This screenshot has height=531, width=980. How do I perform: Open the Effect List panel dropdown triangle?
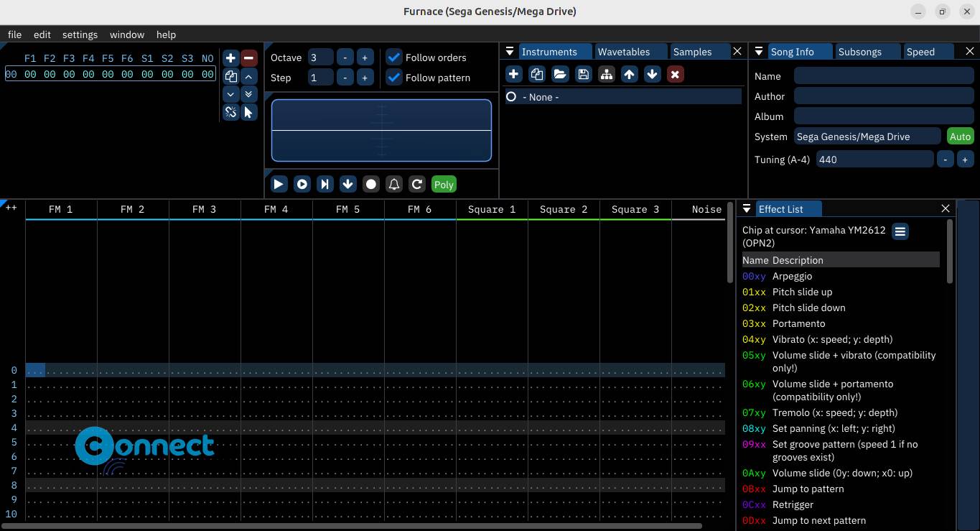[x=747, y=209]
